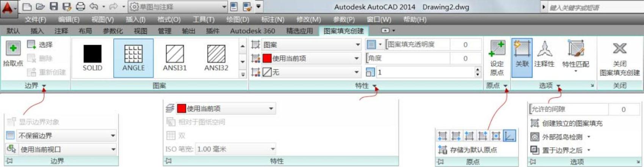
Task: Click the 选择 boundary objects icon
Action: pyautogui.click(x=31, y=45)
